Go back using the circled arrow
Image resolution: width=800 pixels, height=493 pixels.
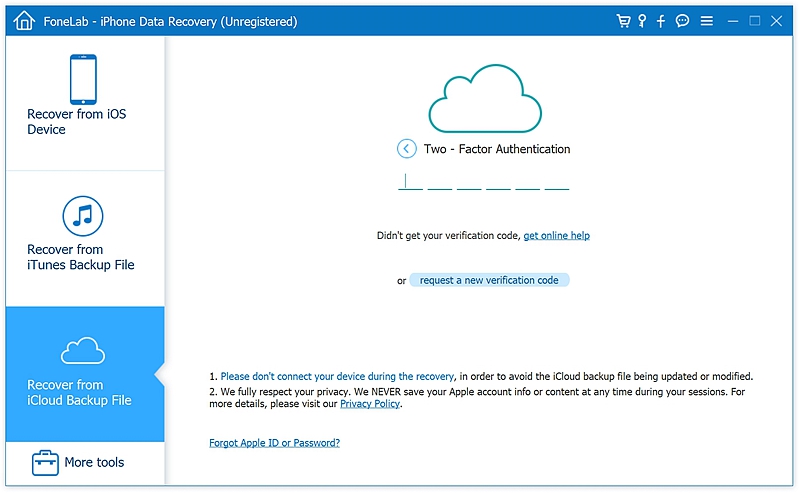click(407, 149)
